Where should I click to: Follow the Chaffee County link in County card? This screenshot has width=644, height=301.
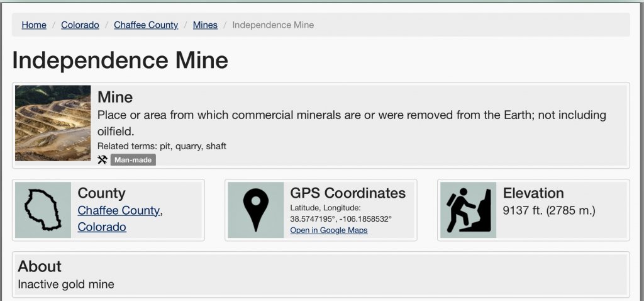pyautogui.click(x=118, y=210)
